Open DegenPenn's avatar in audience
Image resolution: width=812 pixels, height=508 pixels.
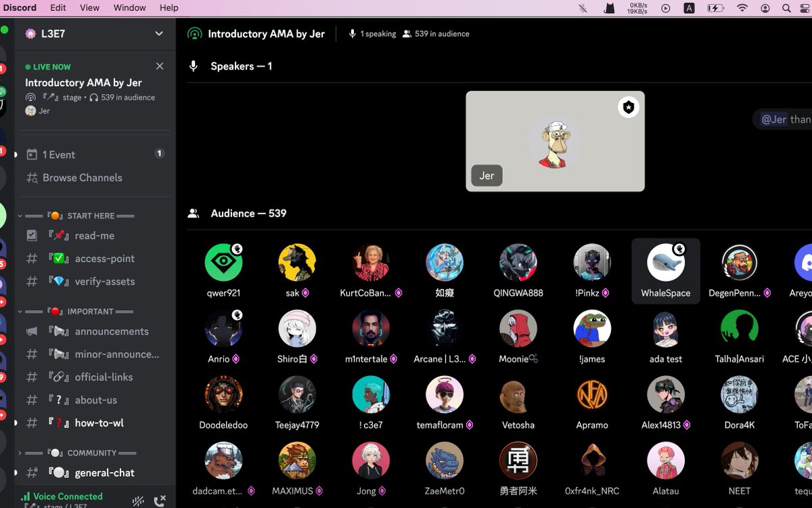[x=740, y=262]
